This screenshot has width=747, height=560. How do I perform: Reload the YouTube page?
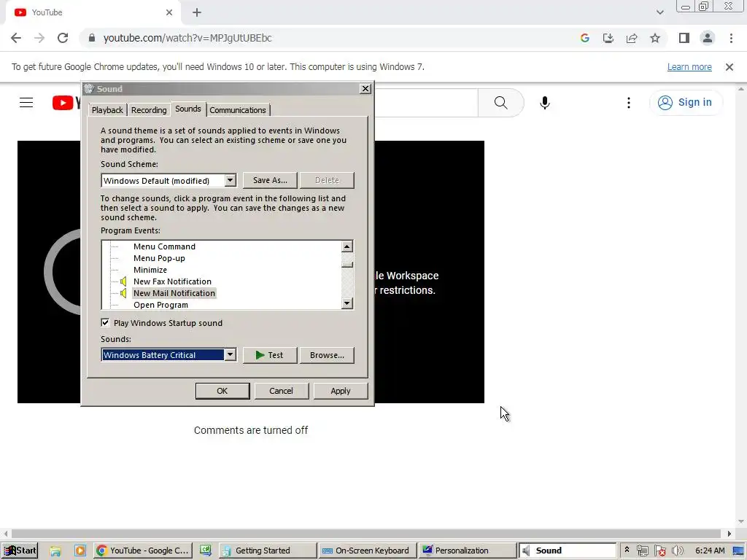click(x=63, y=38)
